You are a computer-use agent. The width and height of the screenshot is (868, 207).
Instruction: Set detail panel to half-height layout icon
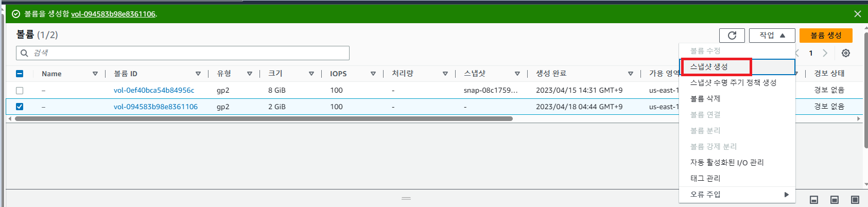click(x=835, y=200)
